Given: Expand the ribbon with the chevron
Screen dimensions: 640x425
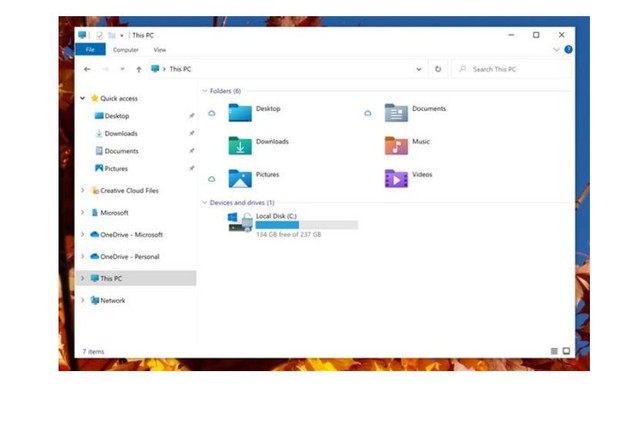Looking at the screenshot, I should (556, 49).
